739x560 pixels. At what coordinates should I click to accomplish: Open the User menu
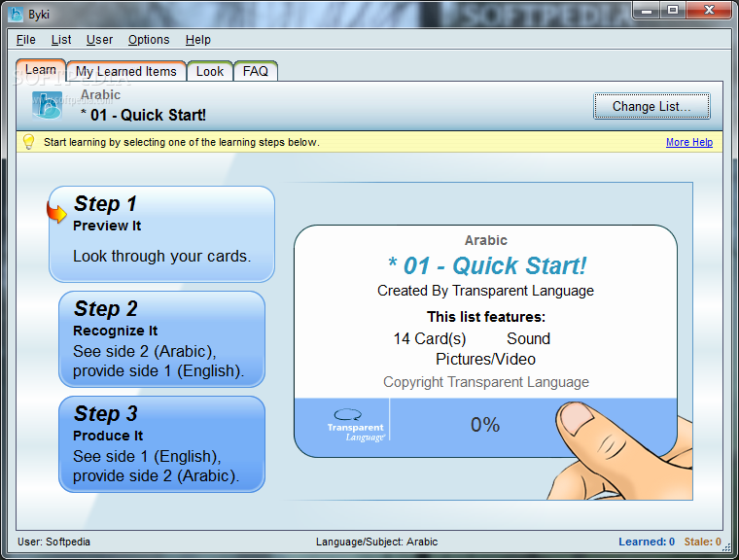[99, 40]
